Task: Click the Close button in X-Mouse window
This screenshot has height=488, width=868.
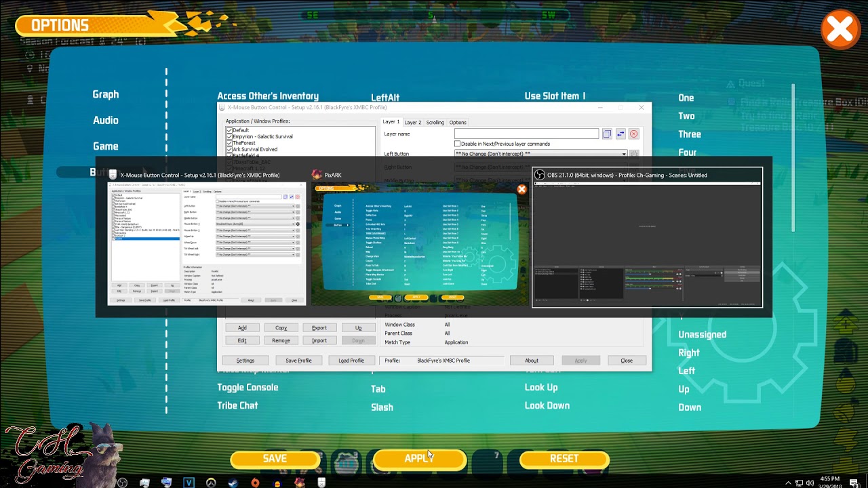Action: (x=627, y=361)
